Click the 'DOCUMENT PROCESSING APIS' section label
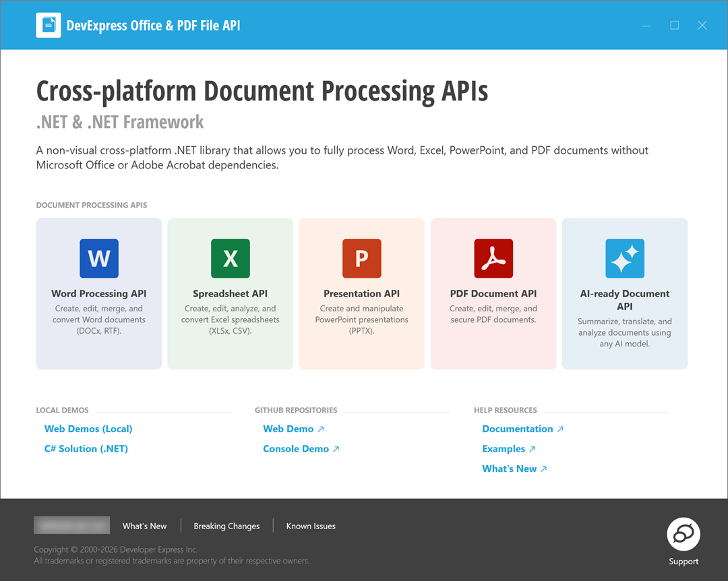 [92, 205]
